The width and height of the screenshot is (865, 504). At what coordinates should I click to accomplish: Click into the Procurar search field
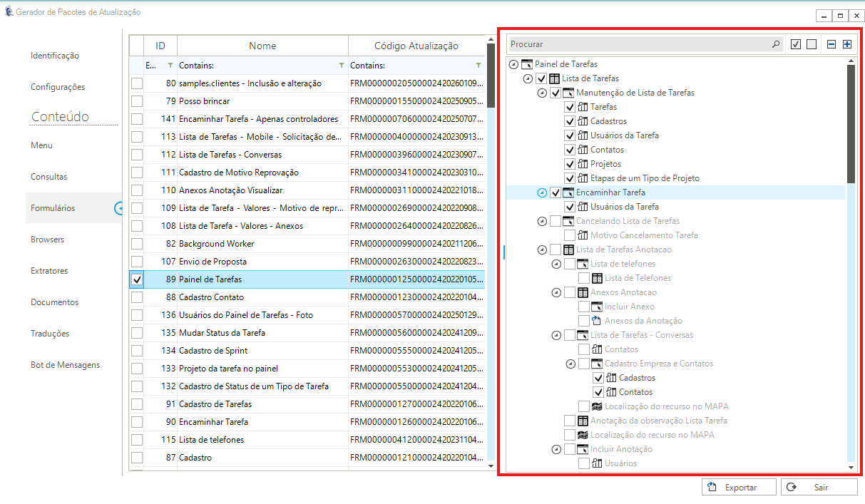point(638,44)
